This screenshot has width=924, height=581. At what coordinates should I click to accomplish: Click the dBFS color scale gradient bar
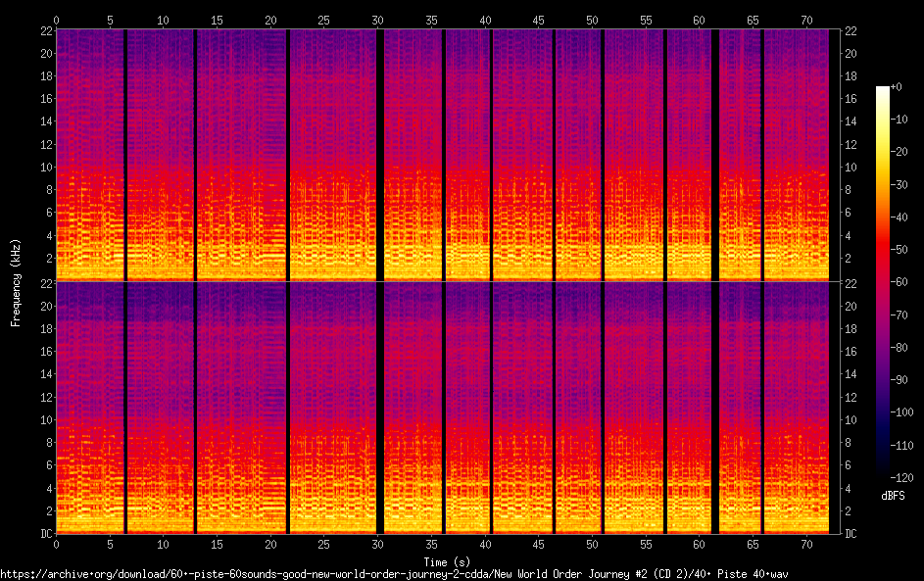tap(882, 281)
